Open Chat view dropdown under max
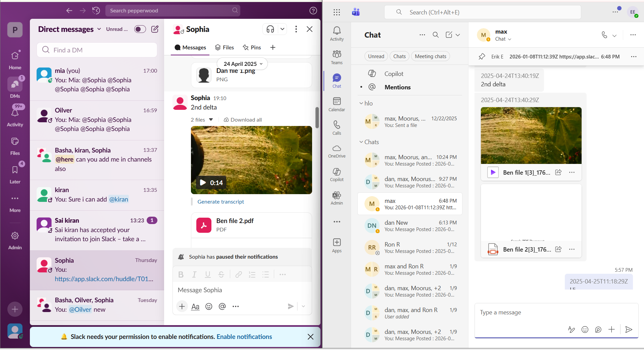This screenshot has width=644, height=350. coord(503,39)
